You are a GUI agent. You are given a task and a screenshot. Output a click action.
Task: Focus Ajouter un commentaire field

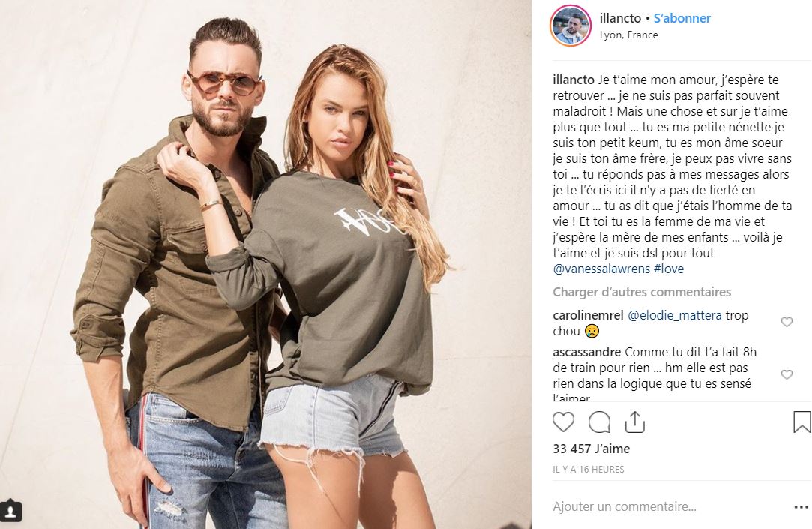coord(668,506)
